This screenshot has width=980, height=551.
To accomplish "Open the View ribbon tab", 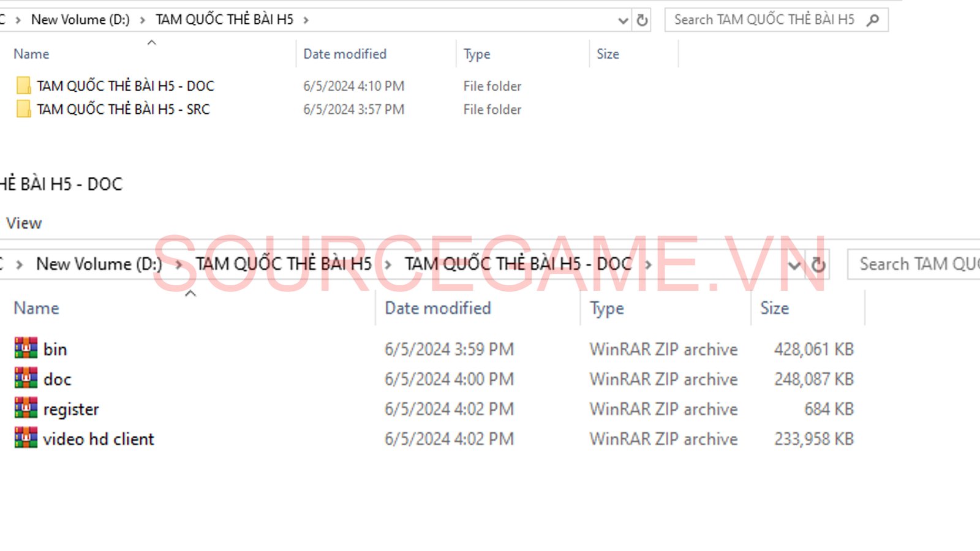I will coord(24,223).
